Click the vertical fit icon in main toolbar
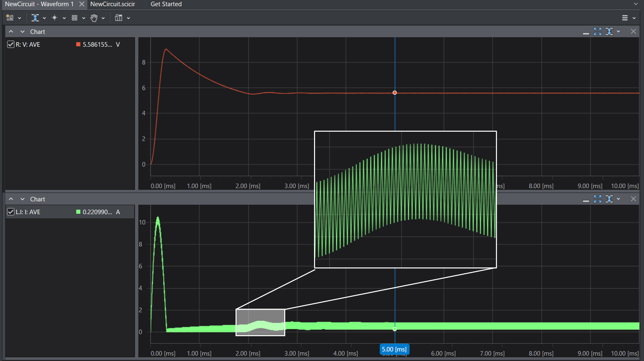 point(35,18)
